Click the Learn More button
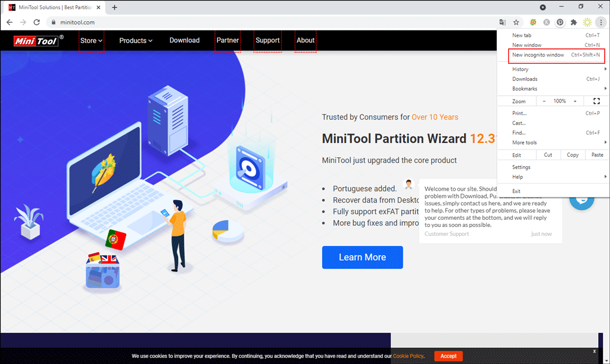This screenshot has width=610, height=364. coord(362,257)
